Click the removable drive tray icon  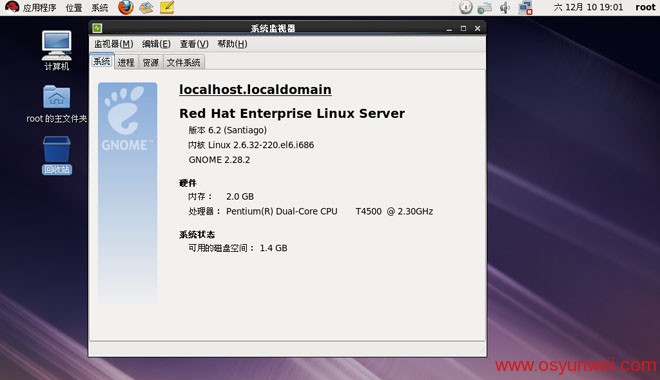coord(484,7)
